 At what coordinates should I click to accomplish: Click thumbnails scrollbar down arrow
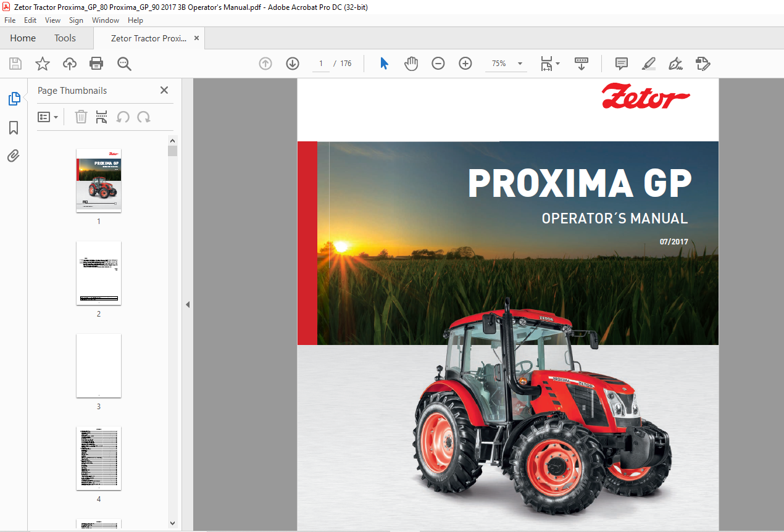173,523
